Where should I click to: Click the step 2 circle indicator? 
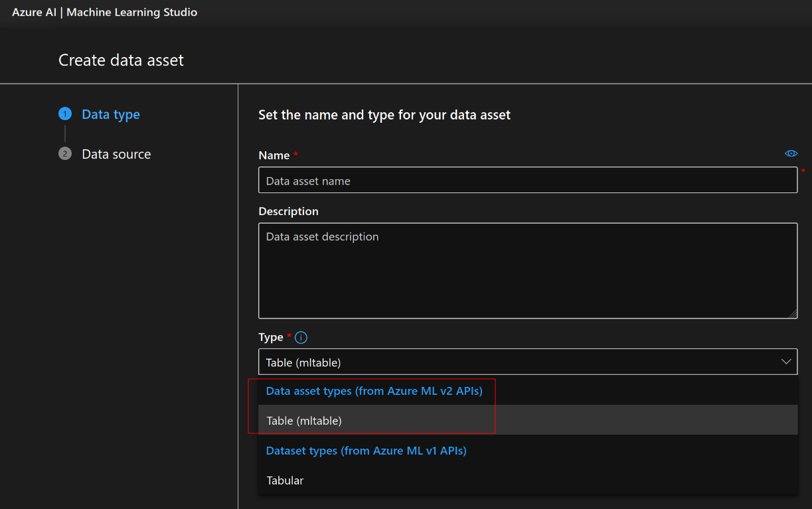pyautogui.click(x=64, y=154)
